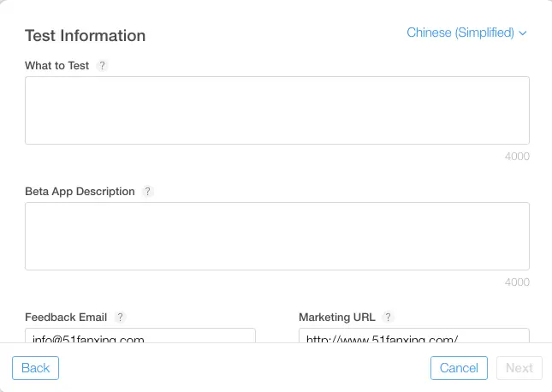Click the chevron arrow next to the language name
This screenshot has height=392, width=552.
tap(523, 33)
